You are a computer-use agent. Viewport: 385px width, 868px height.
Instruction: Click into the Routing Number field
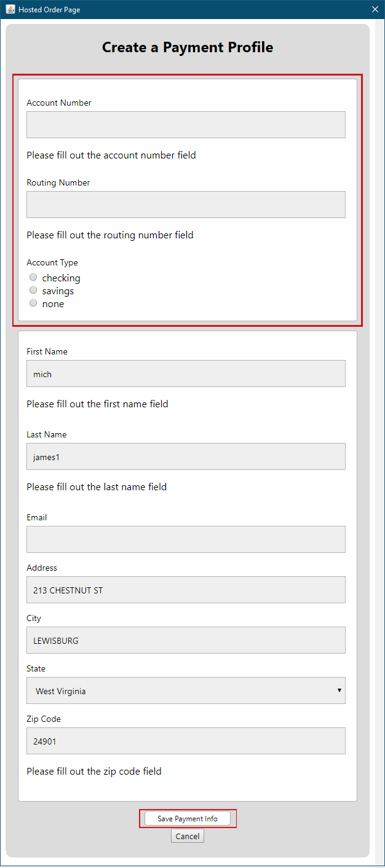tap(186, 205)
